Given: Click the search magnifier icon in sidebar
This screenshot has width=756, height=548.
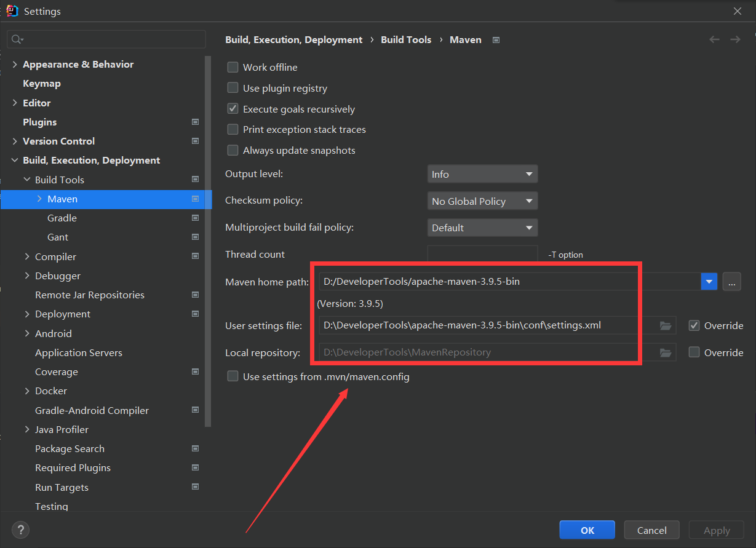Looking at the screenshot, I should click(17, 39).
